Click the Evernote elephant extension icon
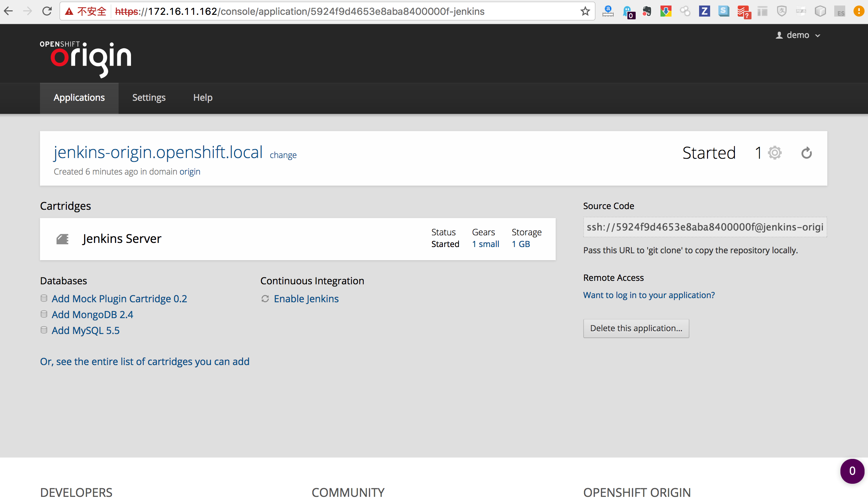Image resolution: width=868 pixels, height=501 pixels. tap(647, 11)
